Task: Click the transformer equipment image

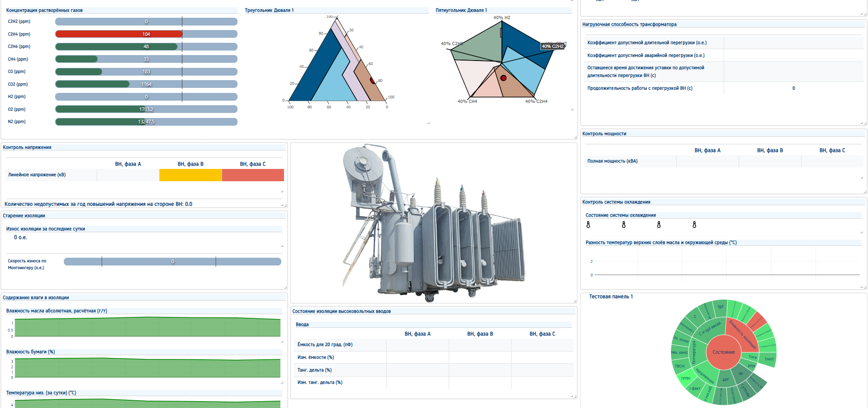Action: (434, 223)
